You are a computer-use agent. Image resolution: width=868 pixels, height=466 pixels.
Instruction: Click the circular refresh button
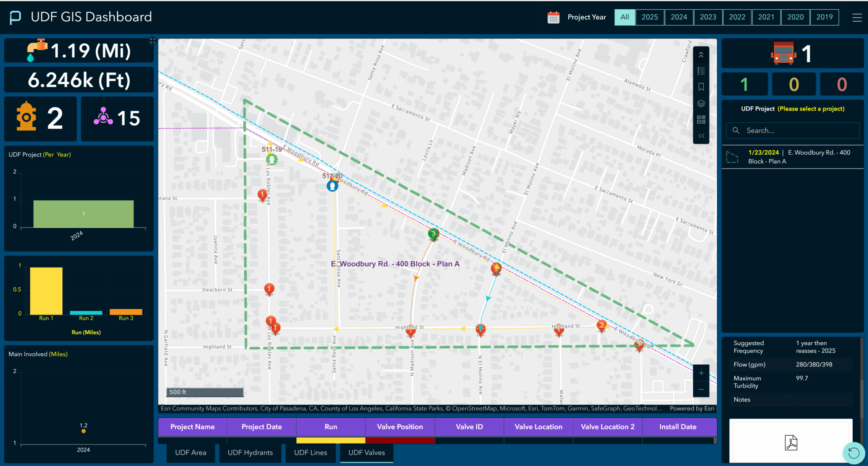click(854, 453)
